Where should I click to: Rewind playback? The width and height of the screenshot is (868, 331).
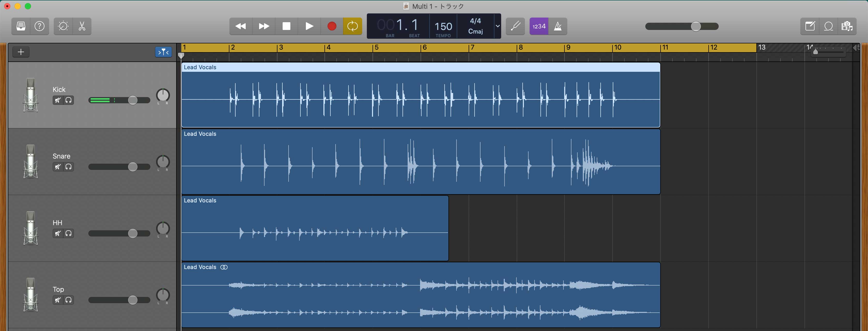[x=241, y=26]
